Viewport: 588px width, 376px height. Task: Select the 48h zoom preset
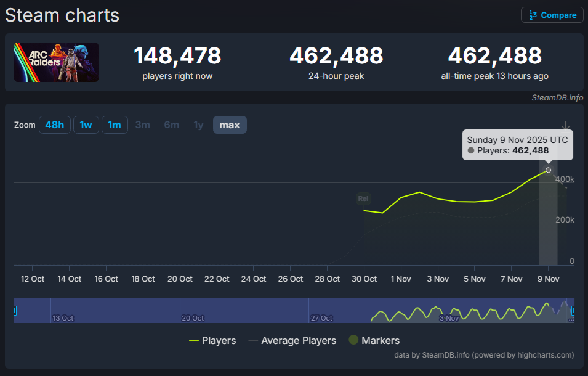pyautogui.click(x=54, y=125)
